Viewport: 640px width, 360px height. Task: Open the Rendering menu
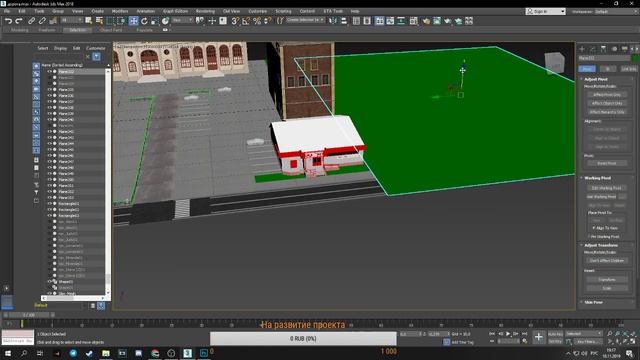(x=205, y=11)
